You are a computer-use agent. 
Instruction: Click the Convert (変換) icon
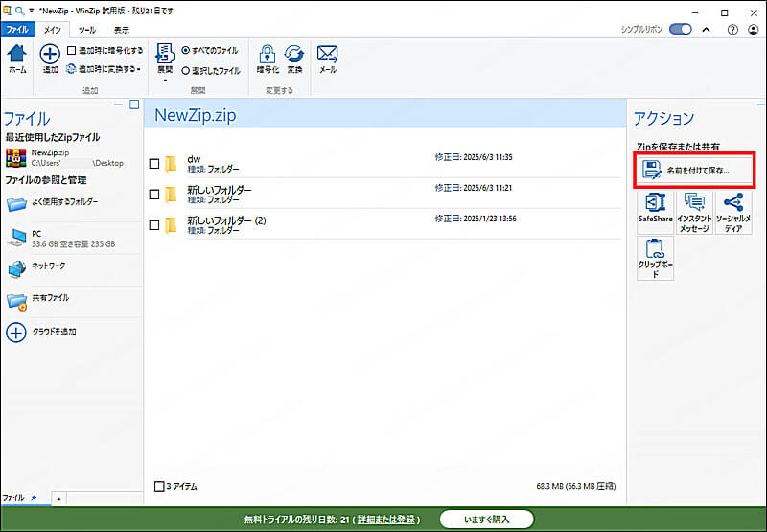coord(294,54)
